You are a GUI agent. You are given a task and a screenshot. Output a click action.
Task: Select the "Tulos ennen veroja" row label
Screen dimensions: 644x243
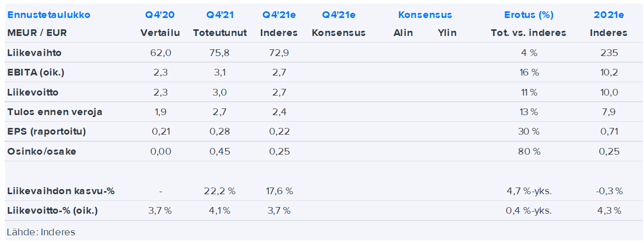click(x=55, y=112)
